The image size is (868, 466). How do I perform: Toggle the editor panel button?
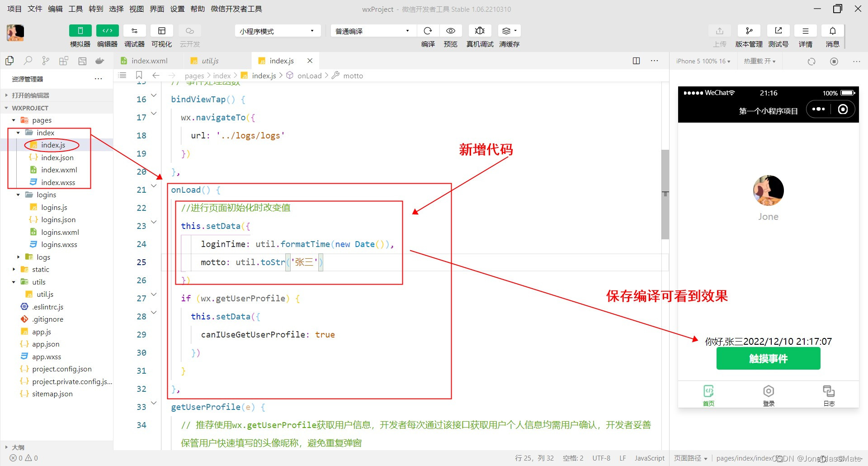[x=107, y=31]
